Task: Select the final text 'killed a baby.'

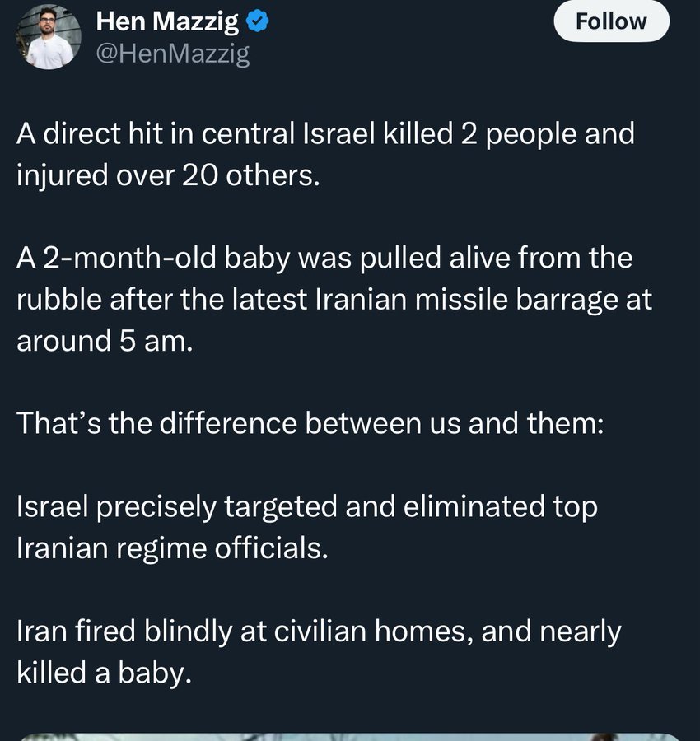Action: click(105, 673)
